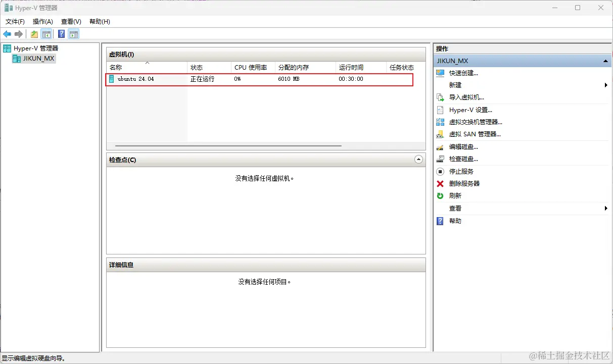
Task: Click 停止服务 action
Action: point(461,172)
